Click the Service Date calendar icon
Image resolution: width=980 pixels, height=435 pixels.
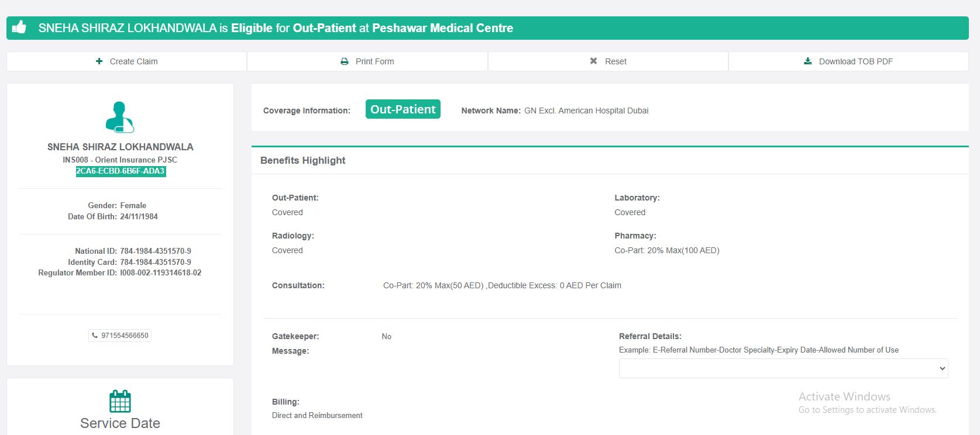coord(120,401)
